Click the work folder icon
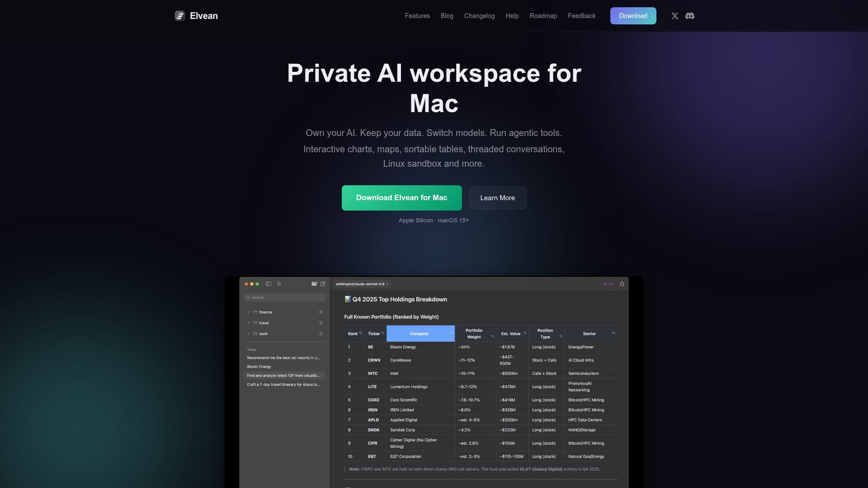 (x=255, y=334)
